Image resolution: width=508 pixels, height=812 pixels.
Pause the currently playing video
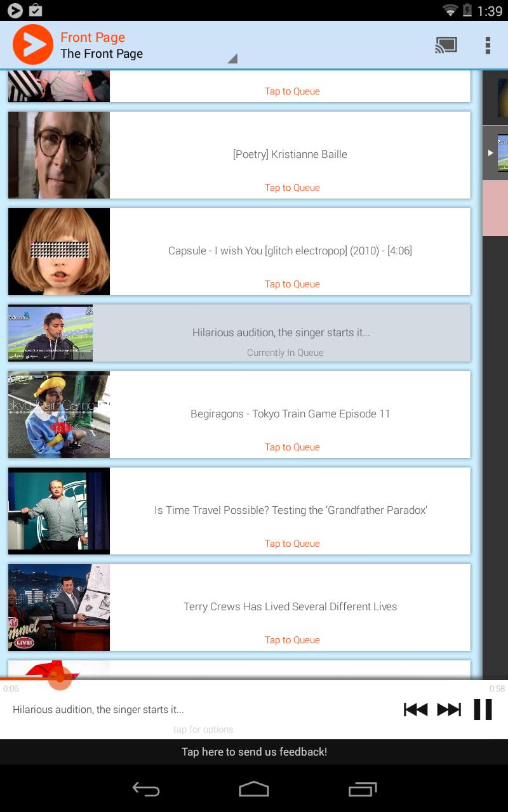(x=483, y=709)
